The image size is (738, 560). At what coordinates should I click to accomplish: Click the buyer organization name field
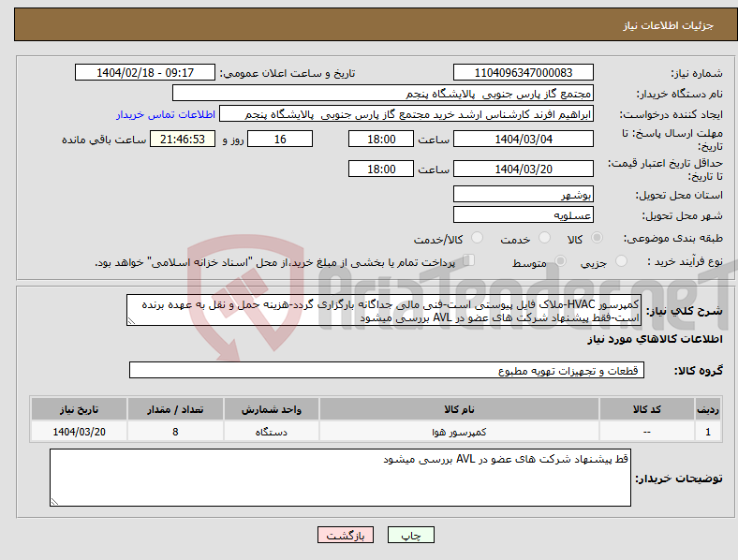click(383, 93)
